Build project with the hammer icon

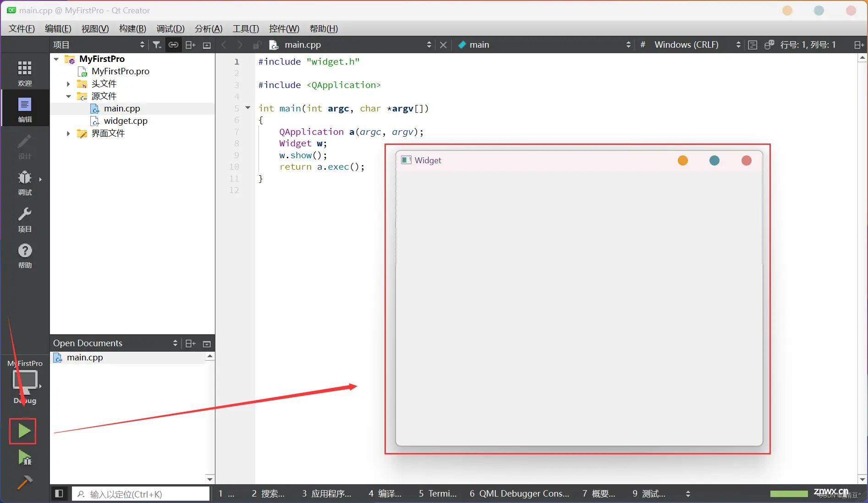24,482
